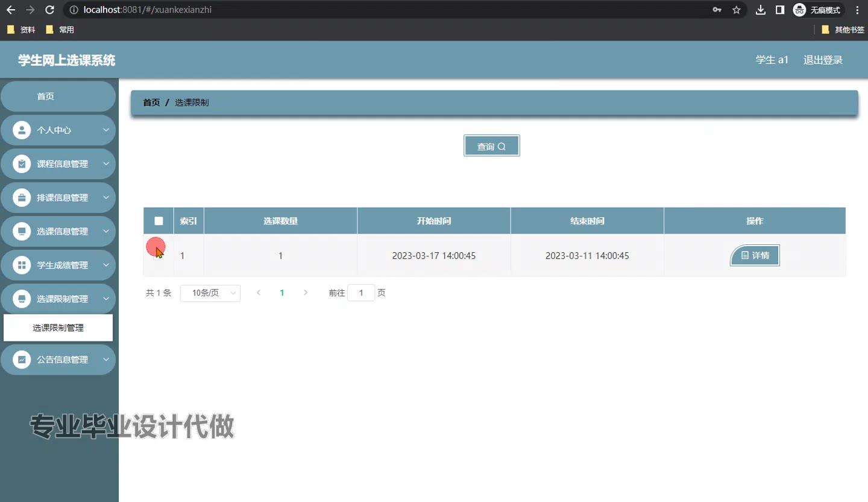This screenshot has height=502, width=868.
Task: Click the 学生 a1 user label
Action: pyautogui.click(x=772, y=60)
